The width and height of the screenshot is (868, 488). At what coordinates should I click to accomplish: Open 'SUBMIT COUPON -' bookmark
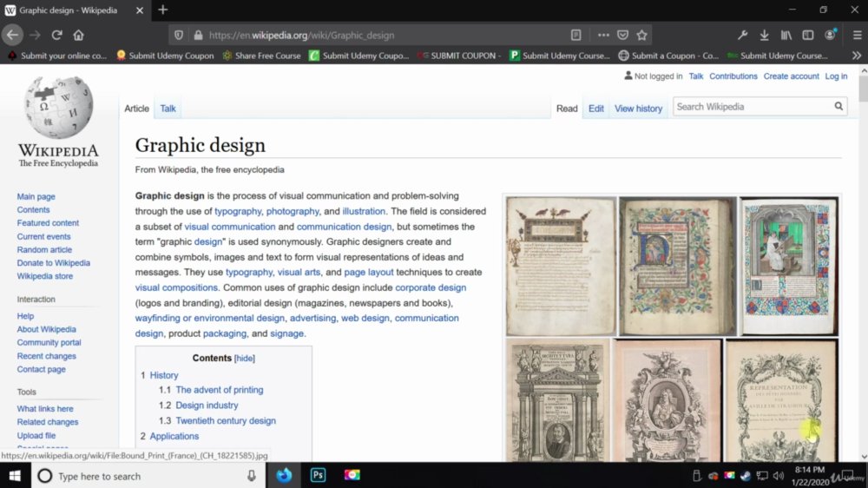tap(459, 56)
